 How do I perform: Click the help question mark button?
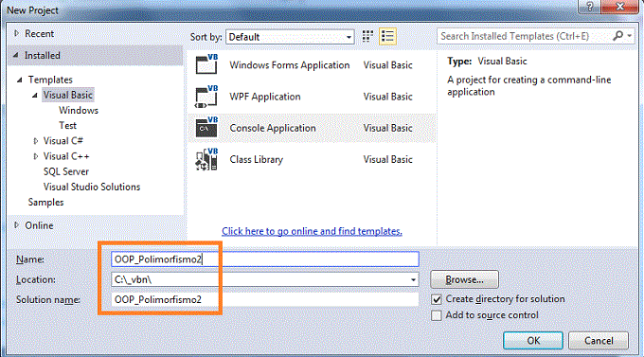tap(590, 7)
